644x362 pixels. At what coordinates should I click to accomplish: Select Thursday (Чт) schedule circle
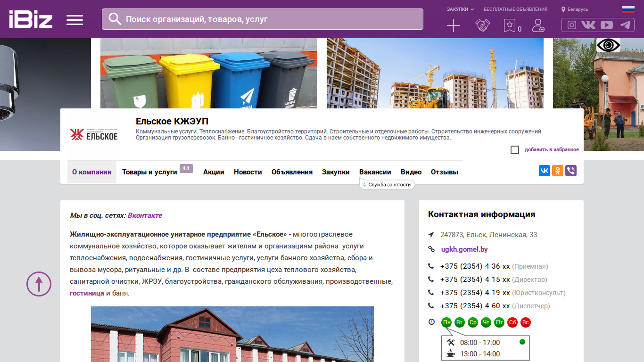[x=486, y=322]
